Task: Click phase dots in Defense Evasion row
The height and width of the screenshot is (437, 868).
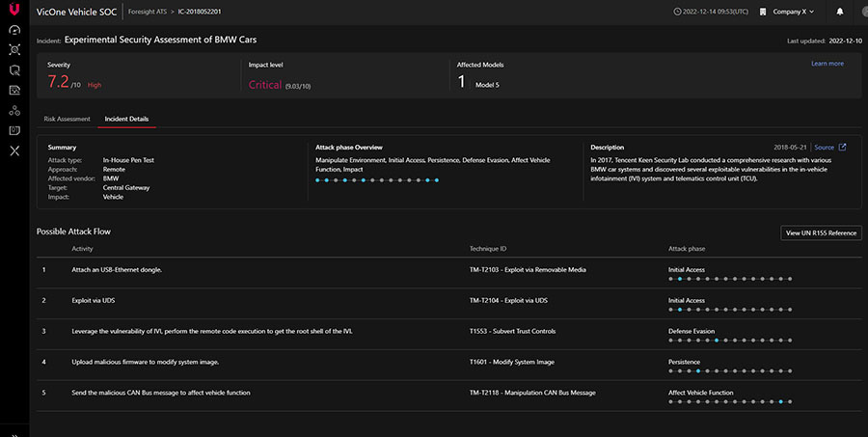Action: pos(730,341)
